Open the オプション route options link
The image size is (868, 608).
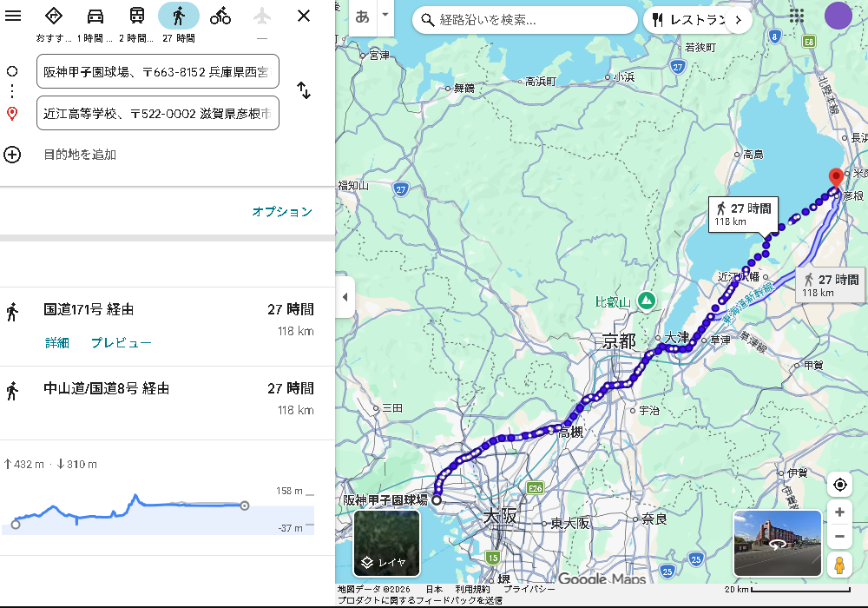pos(281,212)
